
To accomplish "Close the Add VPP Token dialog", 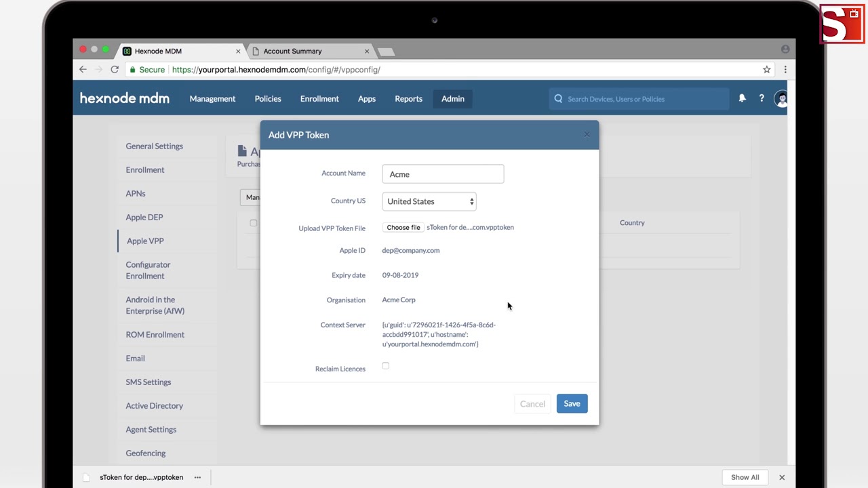I will point(587,134).
